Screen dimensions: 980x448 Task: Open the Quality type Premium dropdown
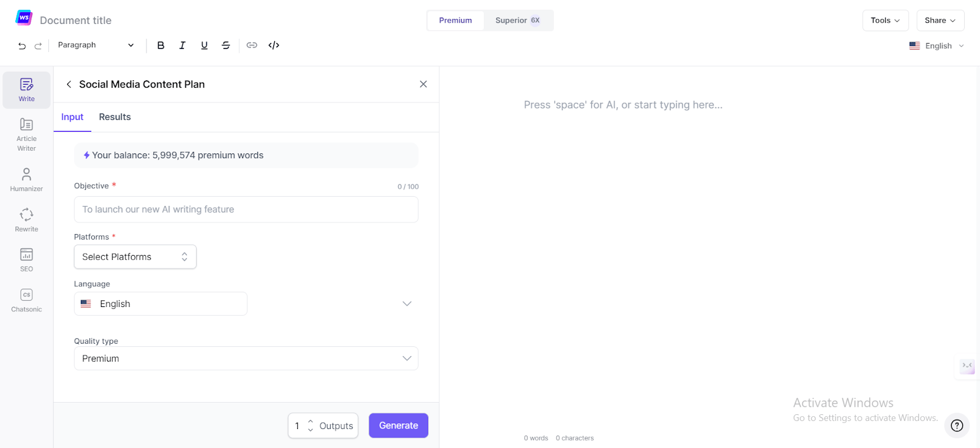pos(246,359)
